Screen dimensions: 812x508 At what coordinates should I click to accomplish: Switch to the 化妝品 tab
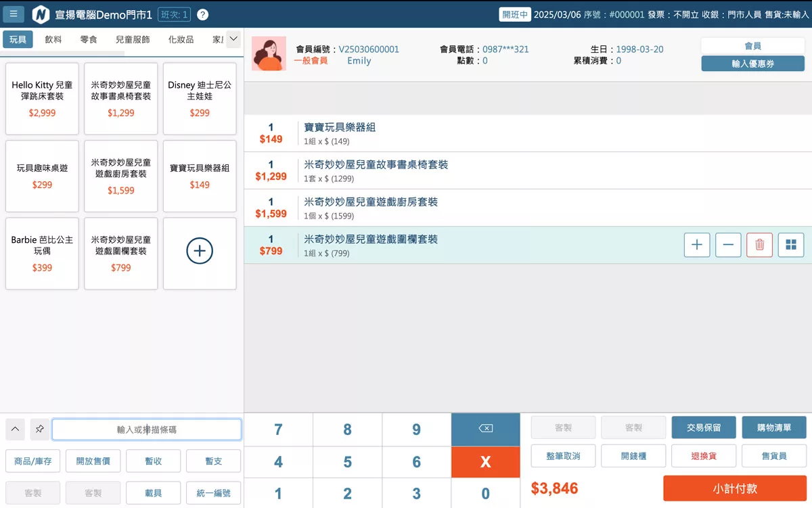click(181, 39)
